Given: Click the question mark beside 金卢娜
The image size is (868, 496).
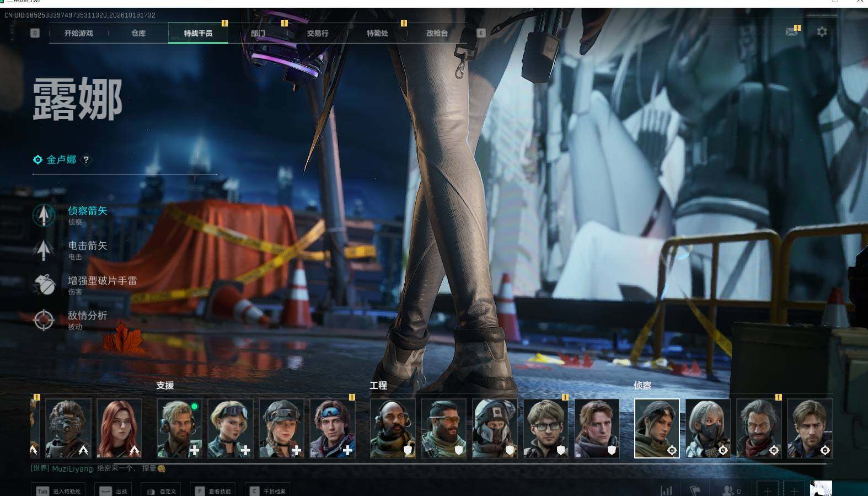Looking at the screenshot, I should pos(86,160).
